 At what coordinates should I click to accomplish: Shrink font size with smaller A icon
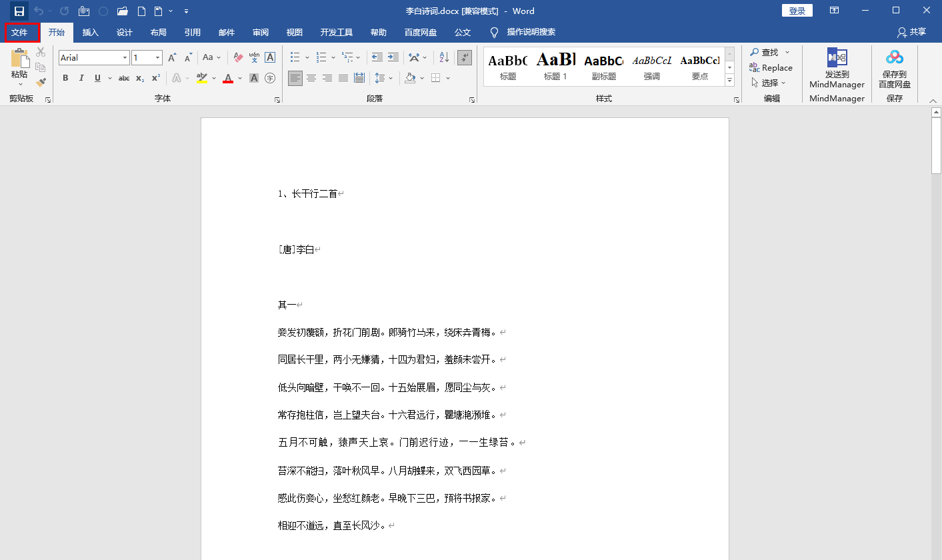pyautogui.click(x=188, y=57)
